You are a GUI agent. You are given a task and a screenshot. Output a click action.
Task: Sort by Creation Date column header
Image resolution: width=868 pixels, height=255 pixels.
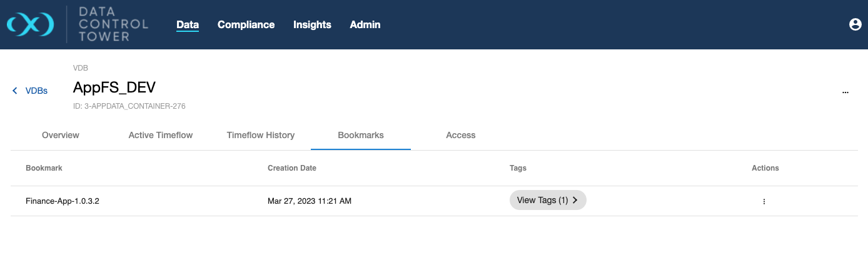(x=292, y=168)
